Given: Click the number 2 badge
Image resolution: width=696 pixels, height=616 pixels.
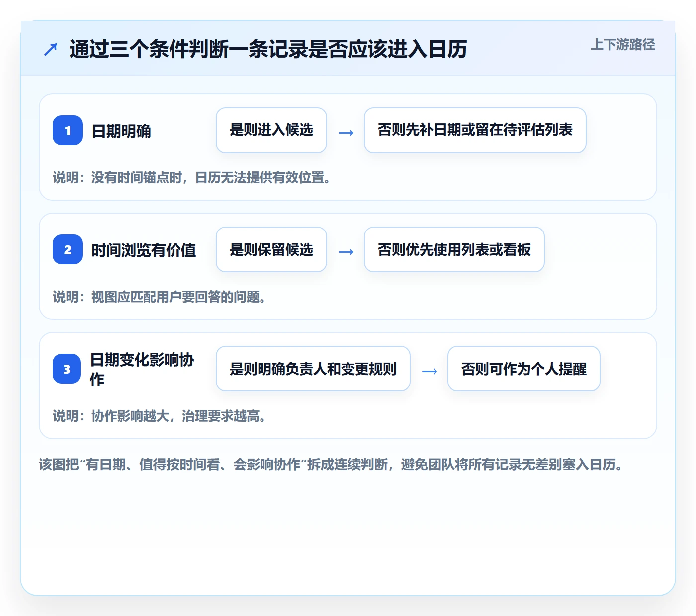Looking at the screenshot, I should 68,249.
